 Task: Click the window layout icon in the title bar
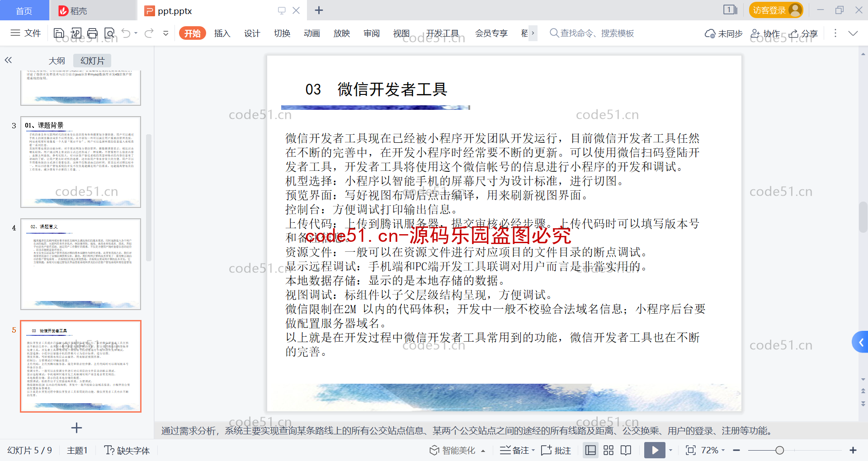[x=730, y=9]
